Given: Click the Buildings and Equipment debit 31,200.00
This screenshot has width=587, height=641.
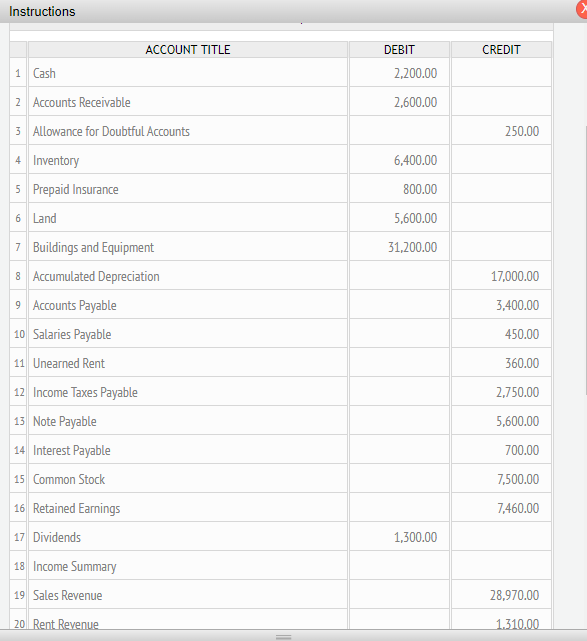Looking at the screenshot, I should (412, 247).
